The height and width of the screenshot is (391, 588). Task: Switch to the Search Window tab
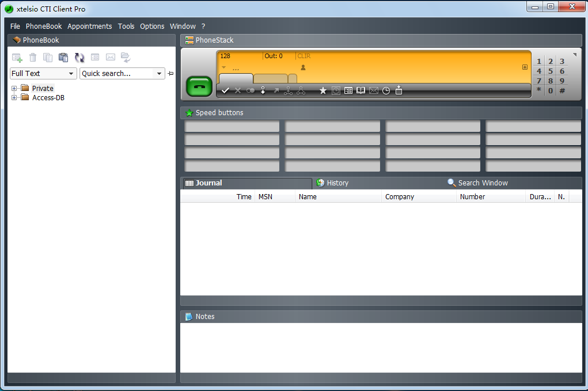(x=478, y=183)
